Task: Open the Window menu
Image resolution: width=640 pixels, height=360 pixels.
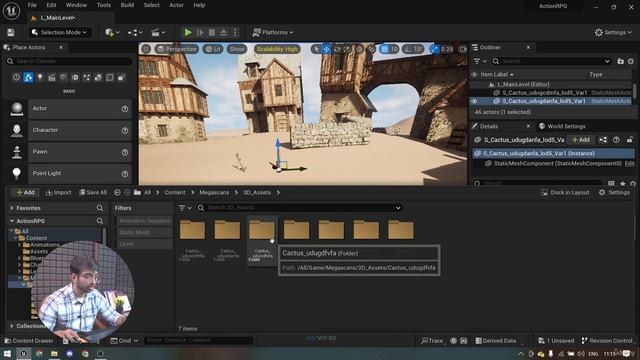Action: [x=76, y=5]
